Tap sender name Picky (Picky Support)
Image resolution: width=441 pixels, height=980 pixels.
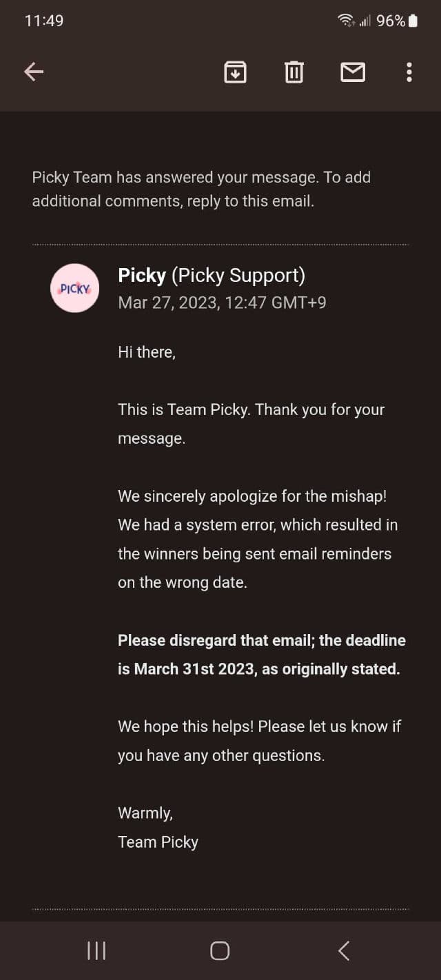[212, 276]
